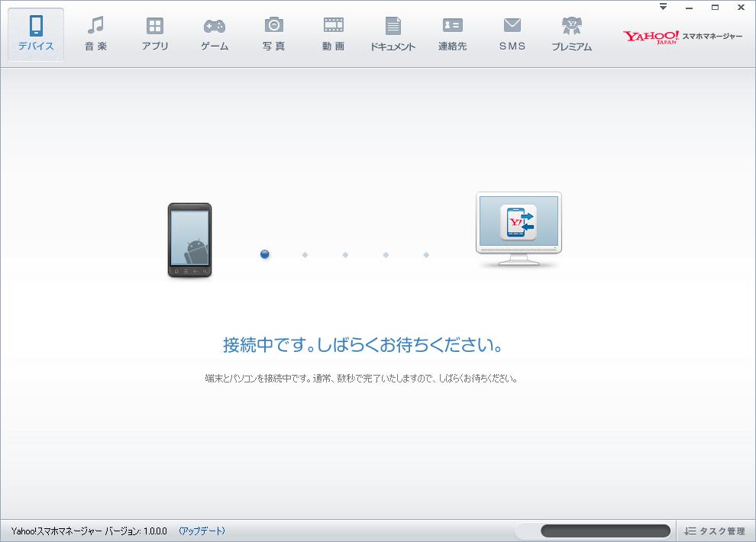Click the computer monitor image
Image resolution: width=756 pixels, height=542 pixels.
click(x=519, y=229)
